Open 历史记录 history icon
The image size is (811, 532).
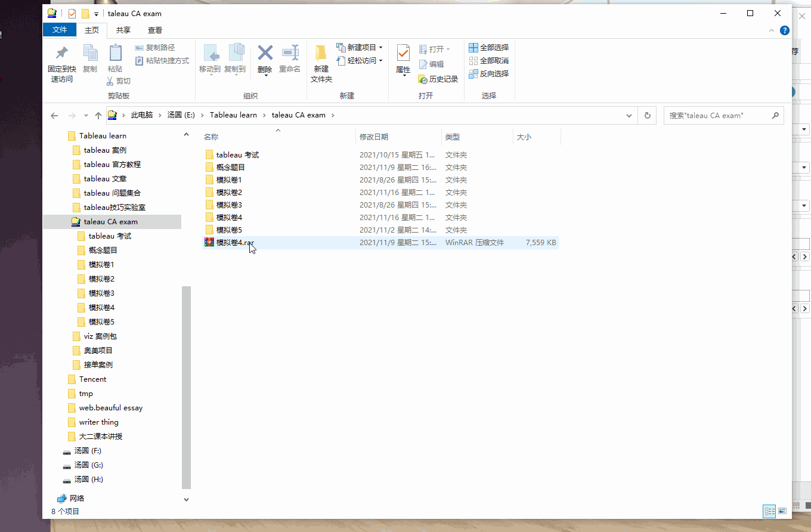pos(423,79)
